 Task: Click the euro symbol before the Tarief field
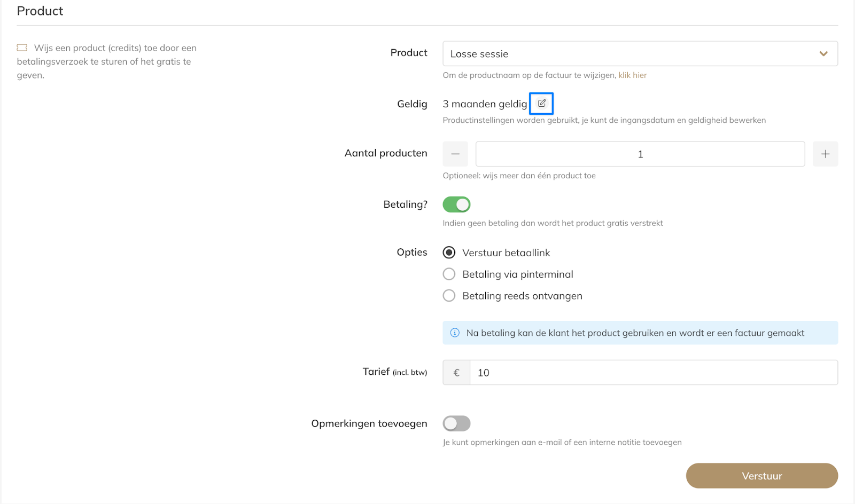456,373
